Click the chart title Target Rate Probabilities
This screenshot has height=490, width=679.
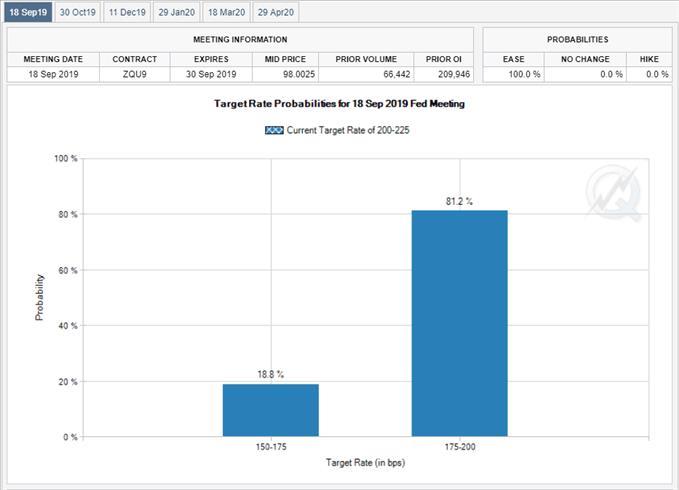(x=340, y=104)
